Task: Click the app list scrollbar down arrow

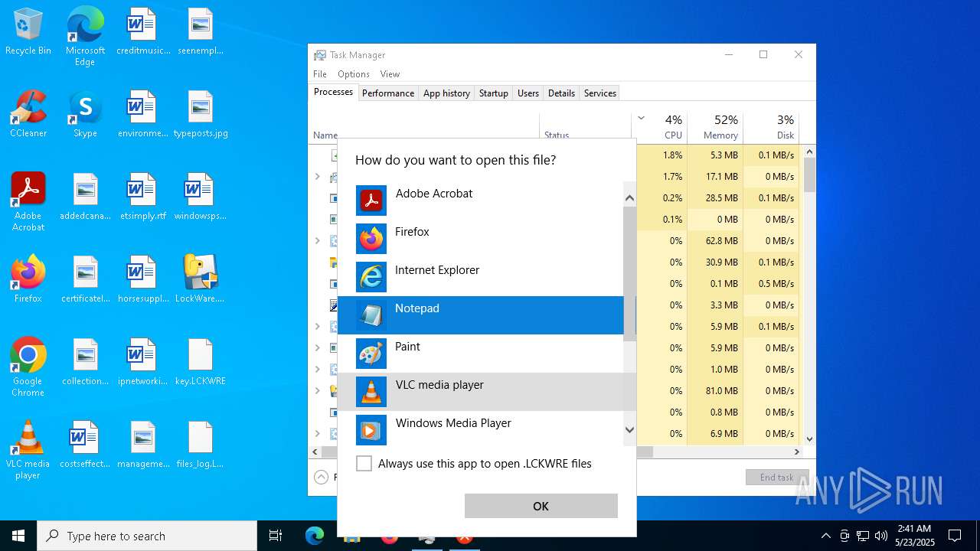Action: pyautogui.click(x=629, y=430)
